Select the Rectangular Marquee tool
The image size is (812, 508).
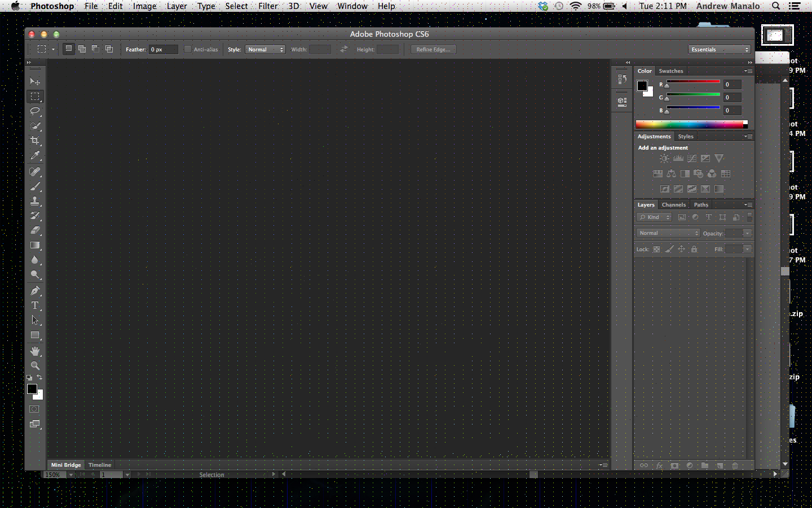35,97
